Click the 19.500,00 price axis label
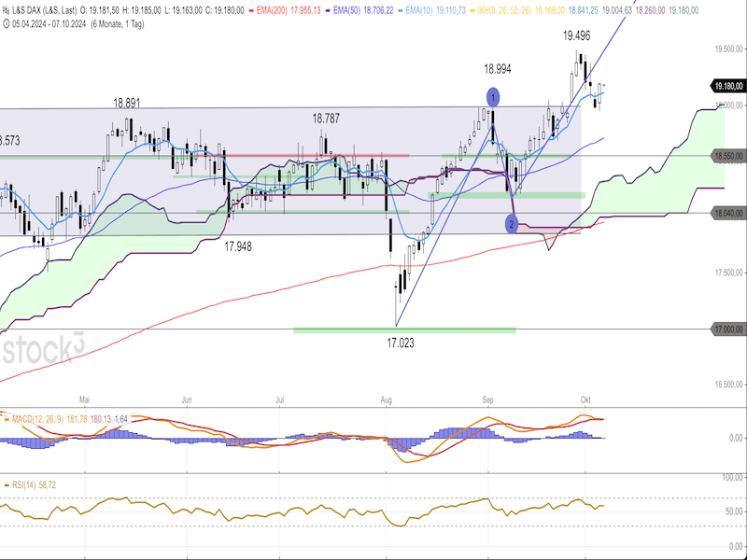Viewport: 747px width, 560px height. (729, 49)
